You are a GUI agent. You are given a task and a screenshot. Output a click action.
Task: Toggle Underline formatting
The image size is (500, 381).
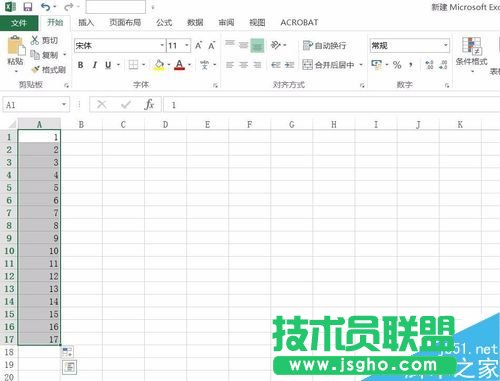[108, 65]
